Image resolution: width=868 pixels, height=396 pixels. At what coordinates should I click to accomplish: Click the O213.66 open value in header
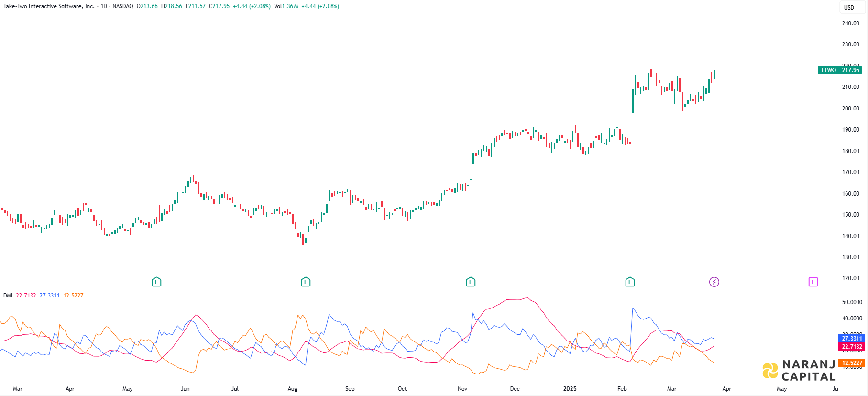[147, 6]
